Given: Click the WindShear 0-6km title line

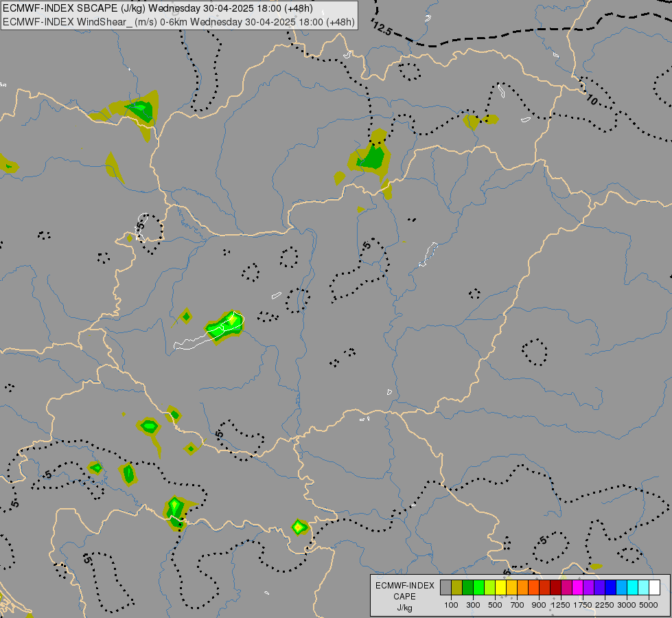Looking at the screenshot, I should (178, 22).
